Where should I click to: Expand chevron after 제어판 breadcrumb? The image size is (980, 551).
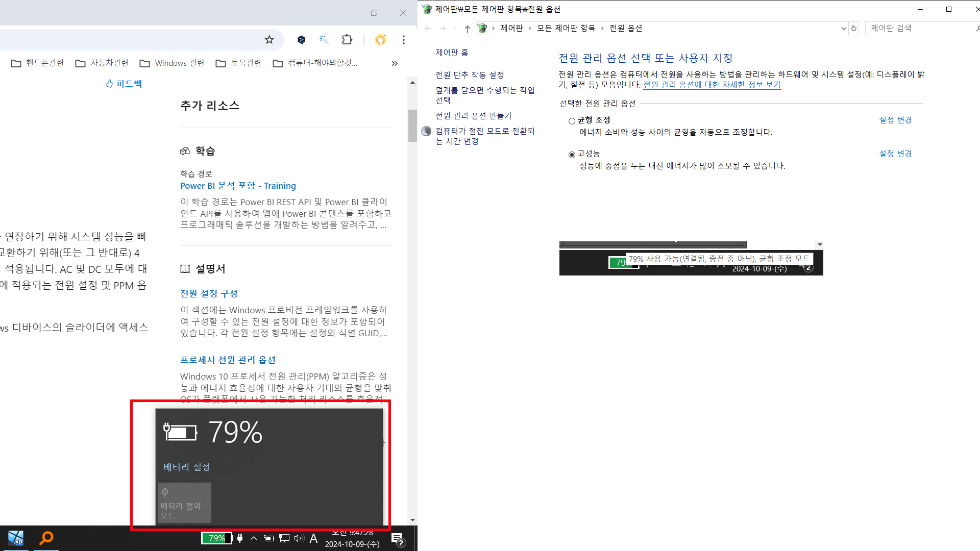(530, 28)
